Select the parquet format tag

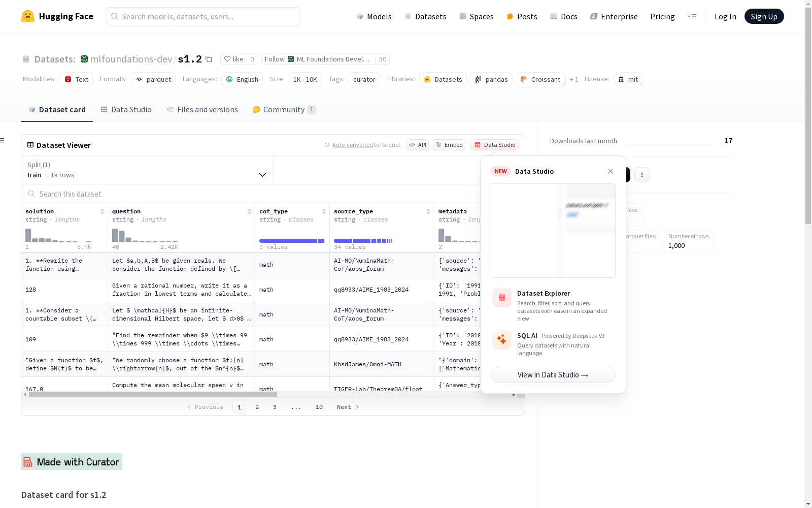(x=153, y=79)
